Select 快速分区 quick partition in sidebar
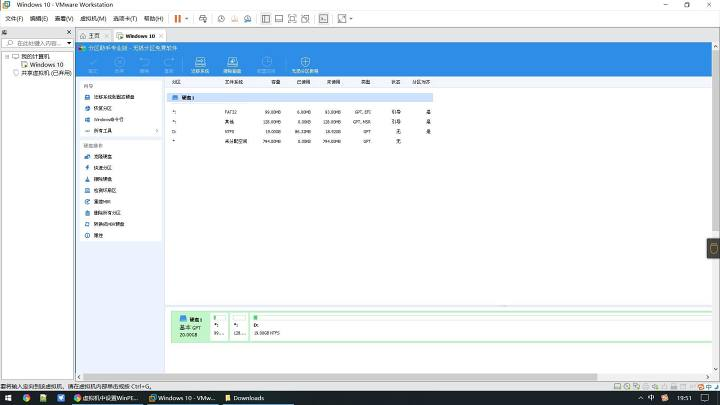Viewport: 720px width, 405px height. [98, 168]
